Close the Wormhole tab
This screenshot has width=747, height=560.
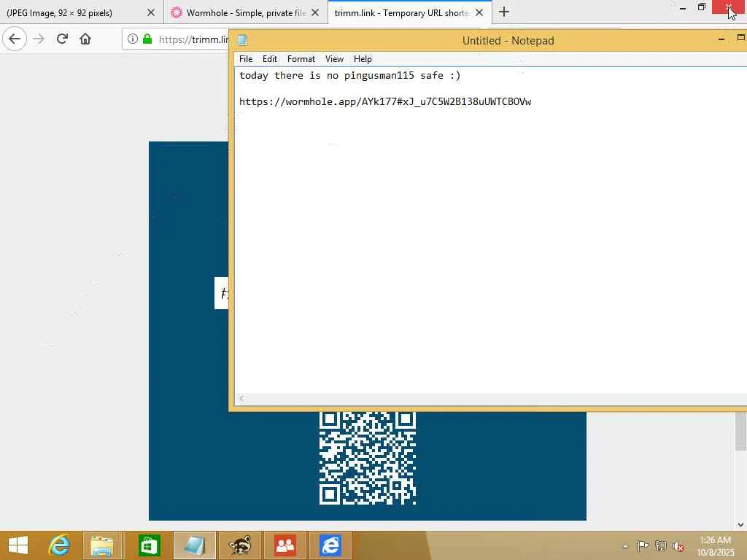point(315,13)
